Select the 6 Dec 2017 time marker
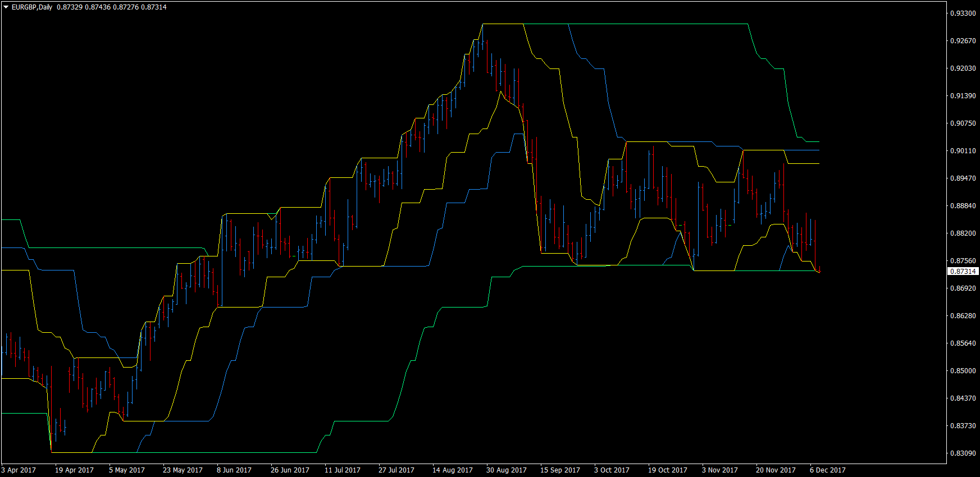This screenshot has width=980, height=477. click(x=828, y=470)
